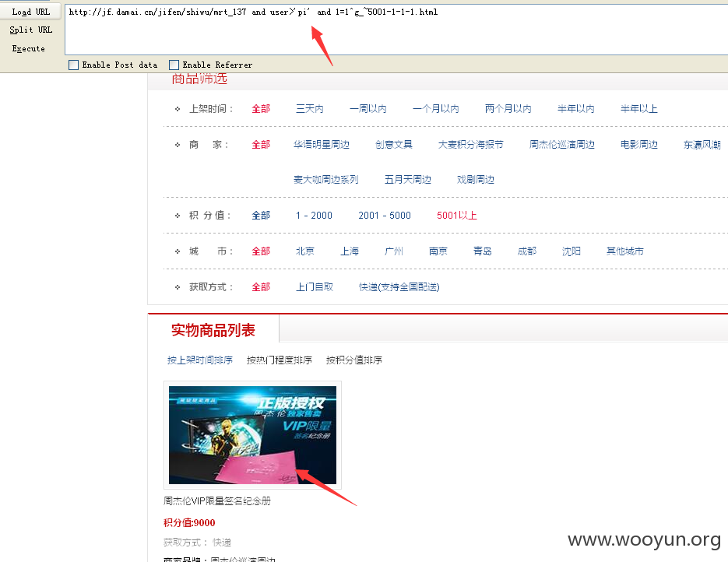Choose merchant 周杰伦巡演周边
Viewport: 728px width, 562px height.
click(x=562, y=144)
